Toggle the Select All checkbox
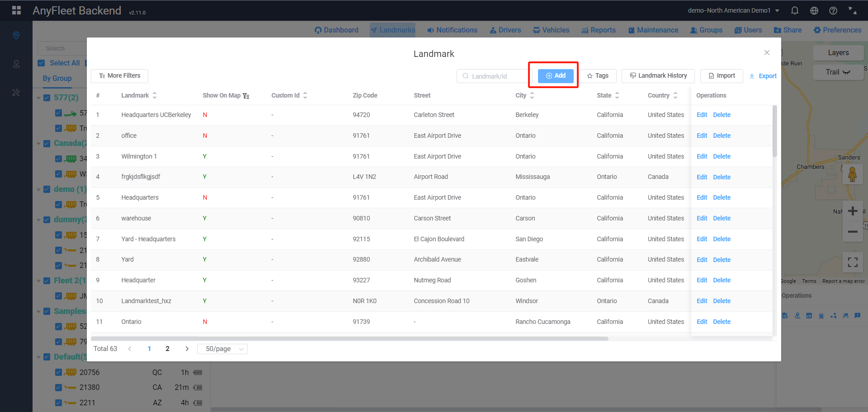The height and width of the screenshot is (412, 868). tap(41, 63)
